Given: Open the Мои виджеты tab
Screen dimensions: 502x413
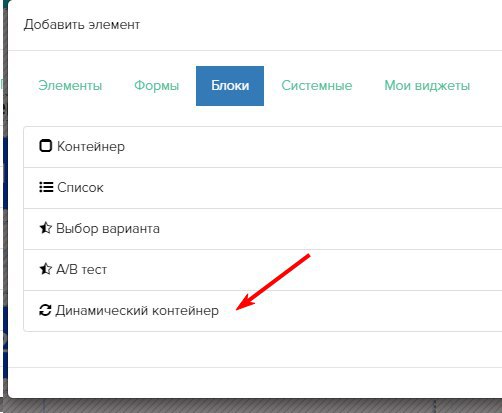Looking at the screenshot, I should 427,86.
